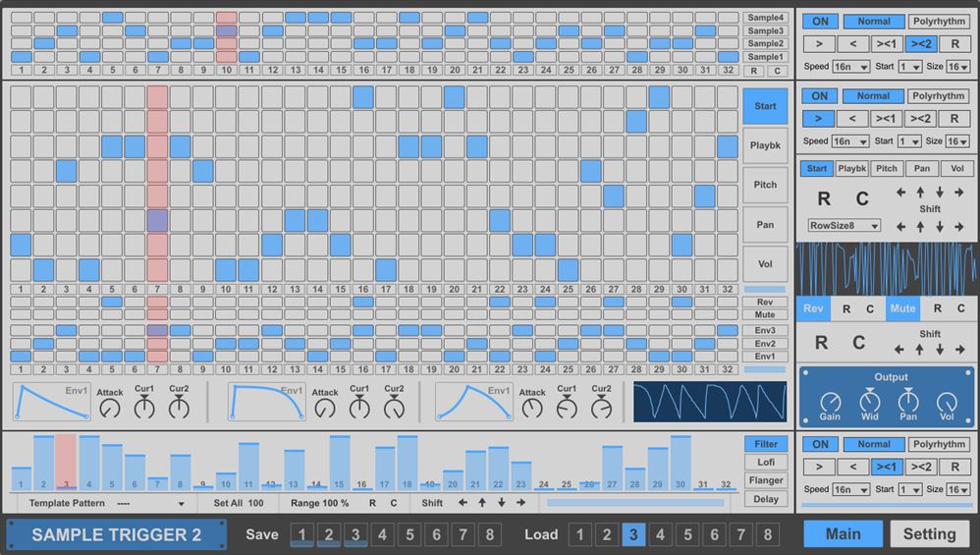Select the Lofi effect tab
The width and height of the screenshot is (980, 555).
click(x=766, y=463)
